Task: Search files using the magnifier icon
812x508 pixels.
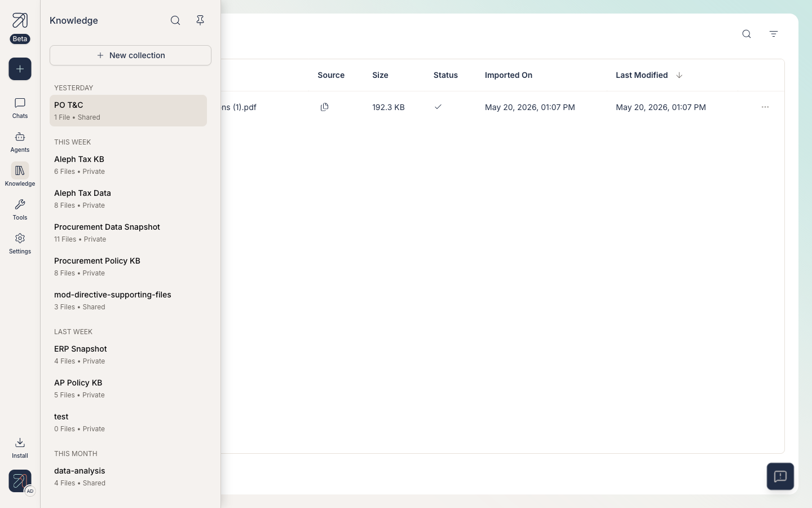Action: 747,34
